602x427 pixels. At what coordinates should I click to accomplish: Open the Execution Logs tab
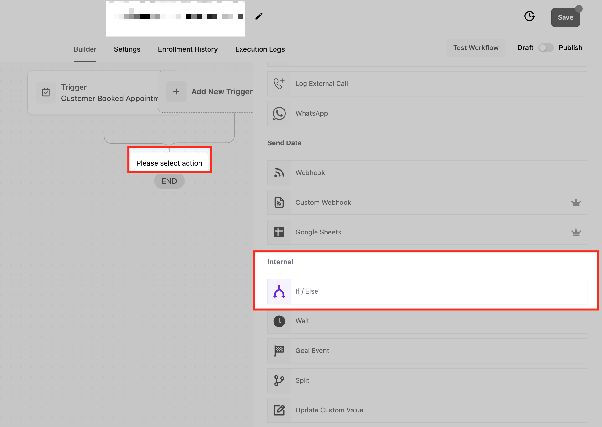tap(260, 50)
